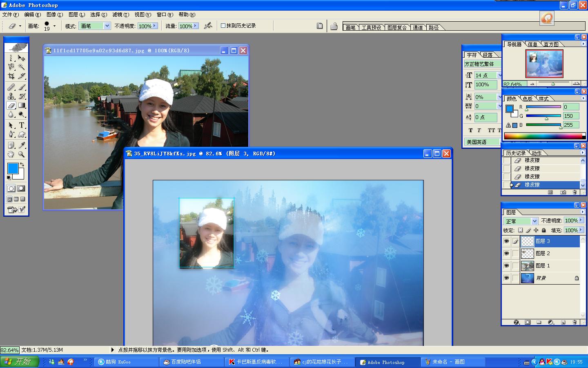588x368 pixels.
Task: Select the Path Selection arrow tool
Action: click(11, 125)
